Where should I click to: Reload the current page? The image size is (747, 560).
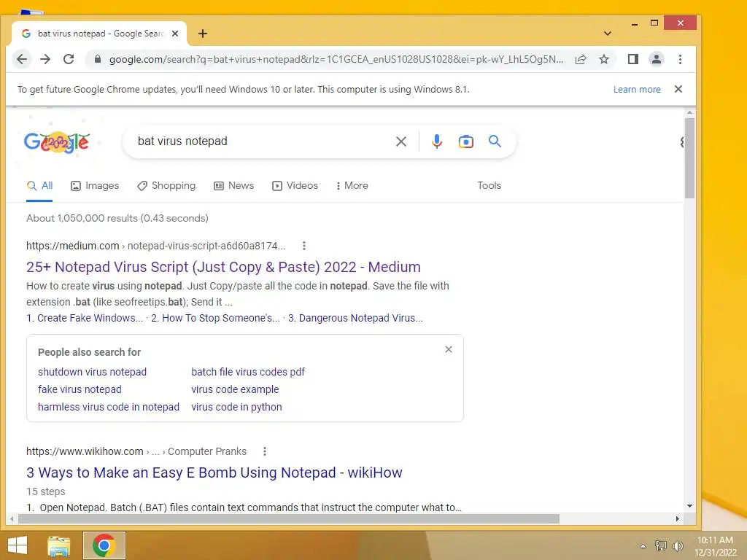(x=69, y=59)
